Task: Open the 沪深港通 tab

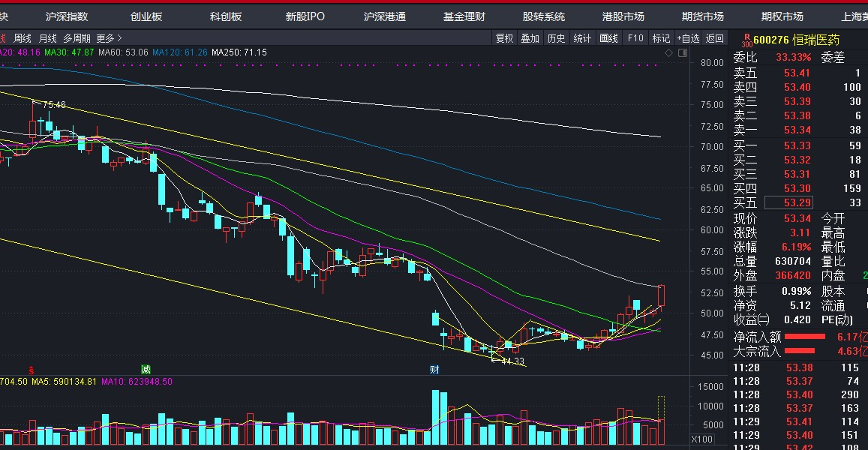Action: click(x=385, y=16)
